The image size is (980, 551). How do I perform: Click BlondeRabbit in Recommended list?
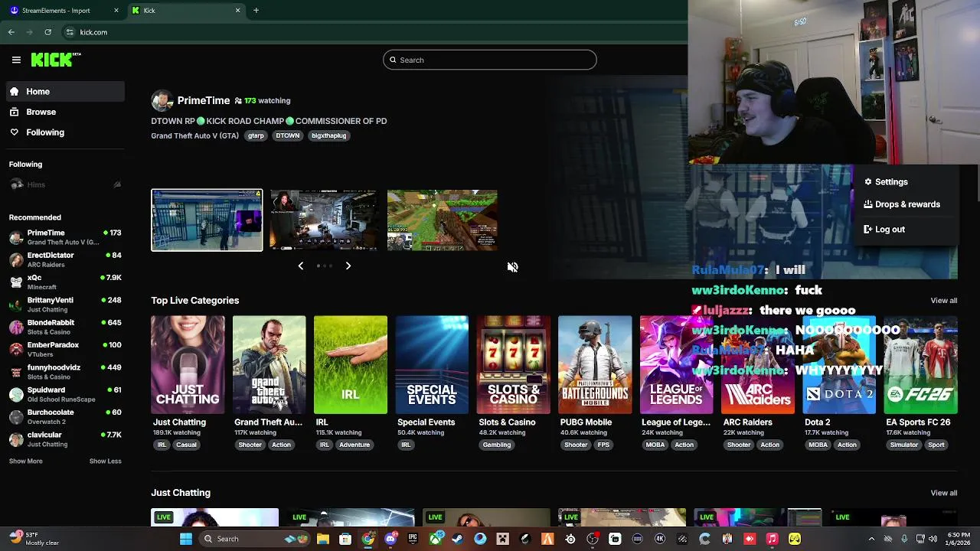click(x=65, y=327)
